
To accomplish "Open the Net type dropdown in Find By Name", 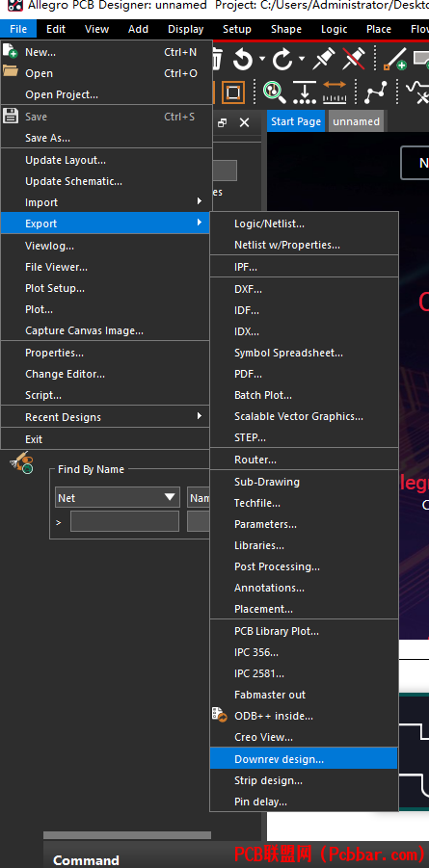I will pyautogui.click(x=118, y=497).
